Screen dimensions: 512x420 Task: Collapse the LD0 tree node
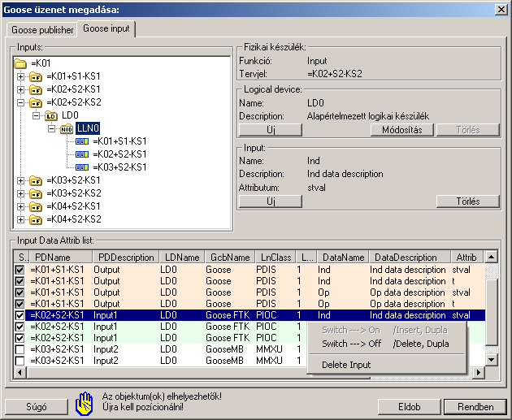coord(37,115)
